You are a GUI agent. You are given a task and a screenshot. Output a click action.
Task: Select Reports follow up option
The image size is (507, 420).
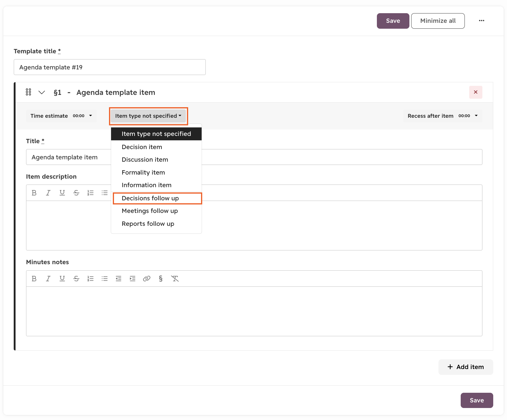point(156,224)
